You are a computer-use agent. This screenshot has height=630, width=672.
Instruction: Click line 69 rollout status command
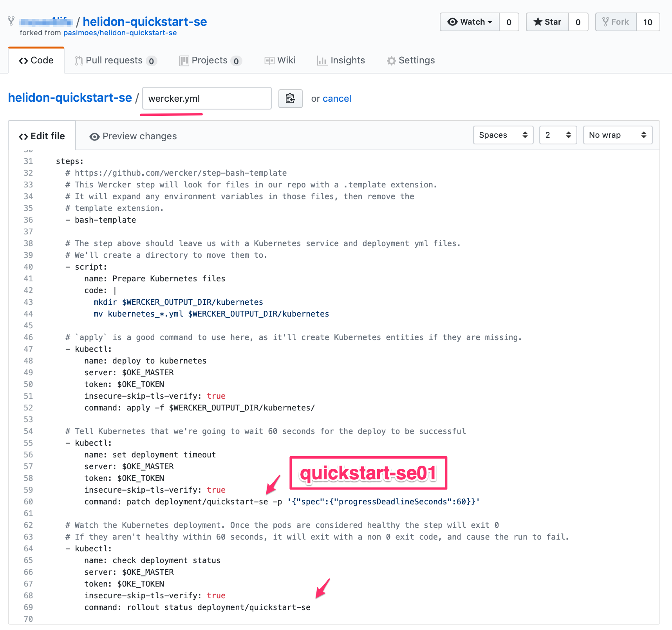(x=197, y=607)
